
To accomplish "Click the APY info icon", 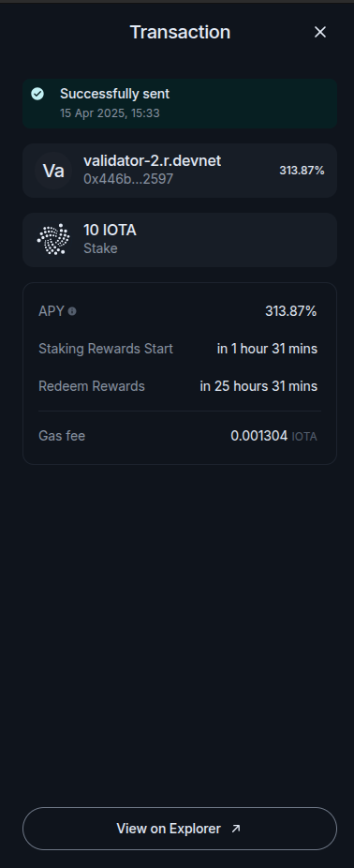I will coord(72,311).
